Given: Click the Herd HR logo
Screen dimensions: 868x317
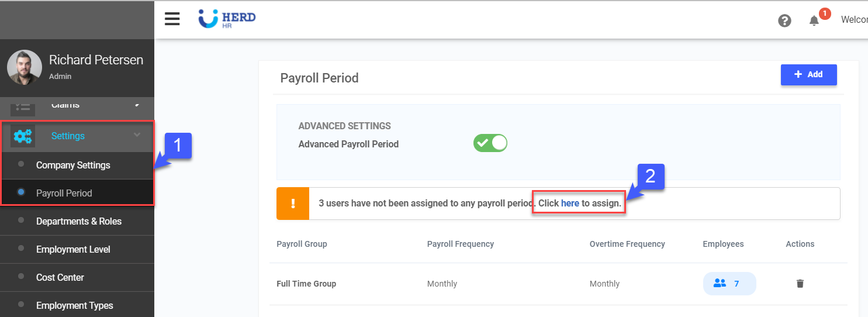Looking at the screenshot, I should click(227, 19).
